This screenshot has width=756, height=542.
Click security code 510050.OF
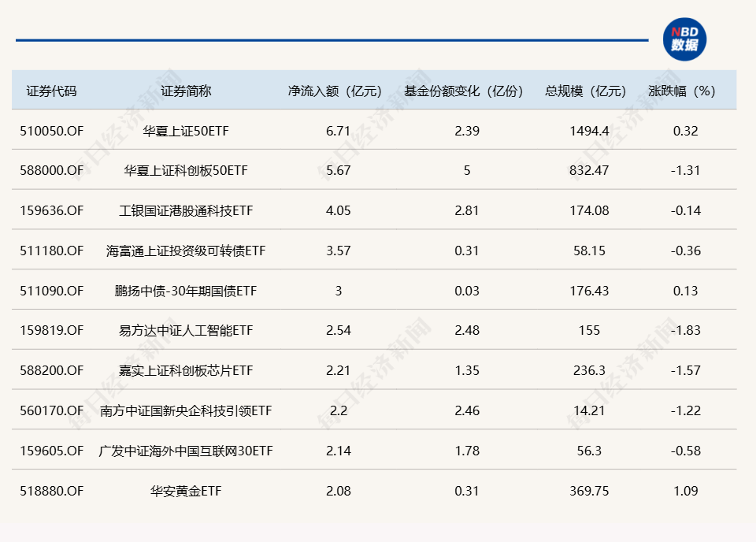(52, 131)
